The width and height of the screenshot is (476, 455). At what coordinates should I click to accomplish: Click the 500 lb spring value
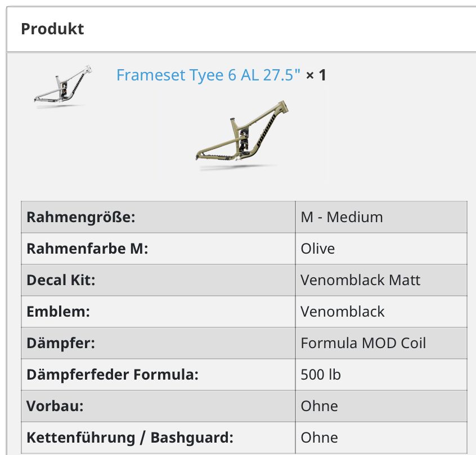click(321, 375)
